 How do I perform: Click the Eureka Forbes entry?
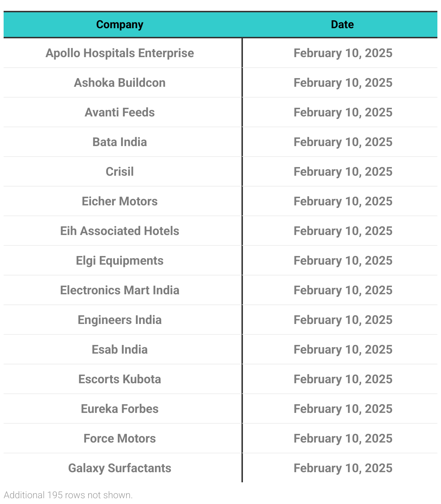pyautogui.click(x=120, y=409)
